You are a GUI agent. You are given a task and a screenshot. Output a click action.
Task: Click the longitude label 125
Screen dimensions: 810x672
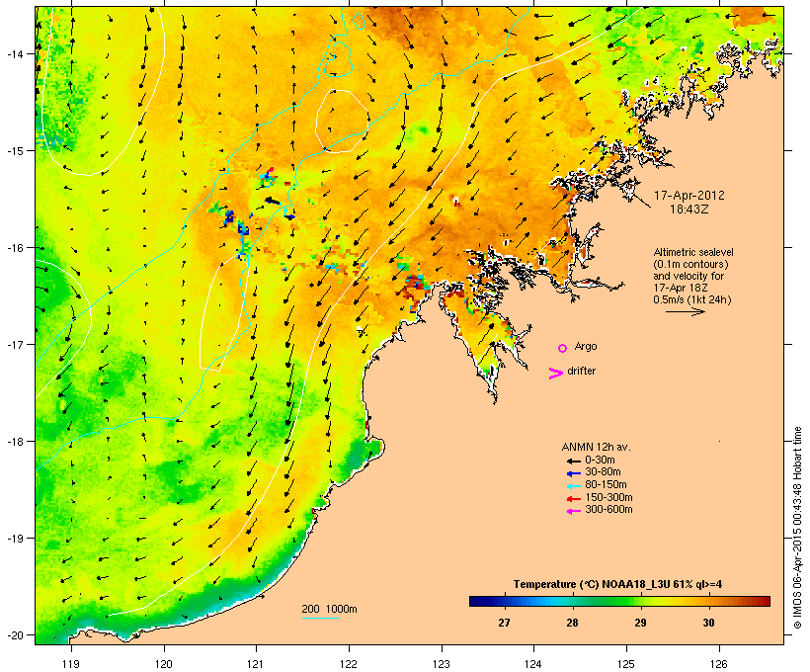pyautogui.click(x=626, y=664)
